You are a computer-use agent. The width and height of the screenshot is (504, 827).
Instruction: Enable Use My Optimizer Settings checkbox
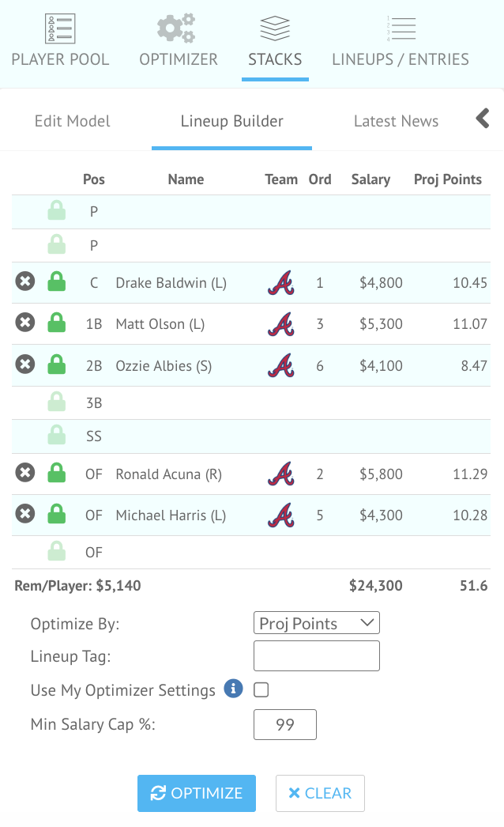tap(261, 690)
